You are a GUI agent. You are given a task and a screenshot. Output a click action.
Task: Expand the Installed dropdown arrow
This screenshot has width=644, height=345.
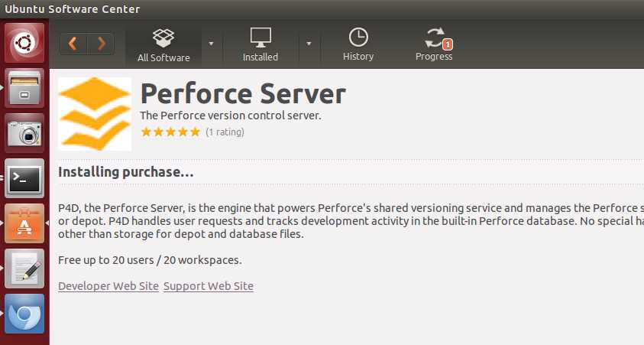tap(309, 44)
